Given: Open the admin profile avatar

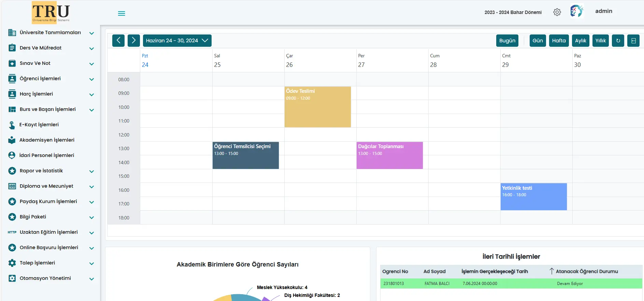Looking at the screenshot, I should pyautogui.click(x=576, y=11).
